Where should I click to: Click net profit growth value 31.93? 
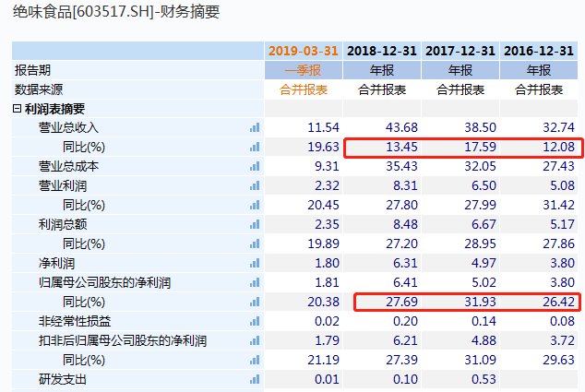point(480,303)
